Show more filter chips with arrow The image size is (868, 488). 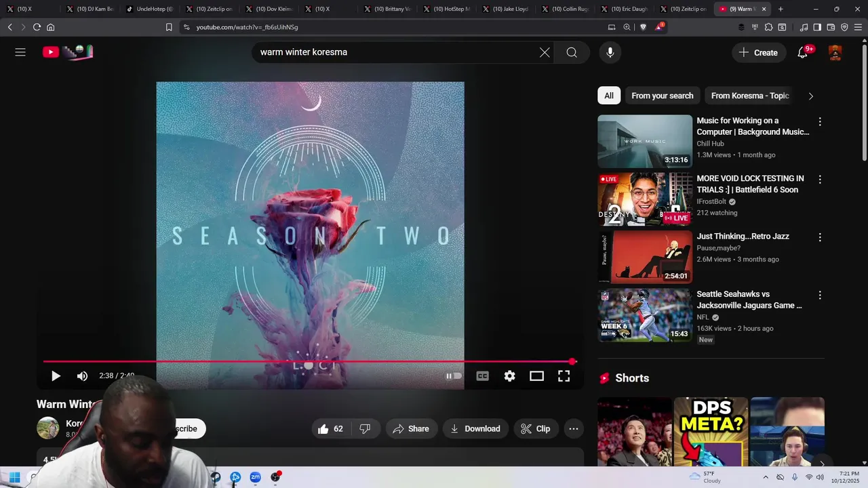pos(810,96)
